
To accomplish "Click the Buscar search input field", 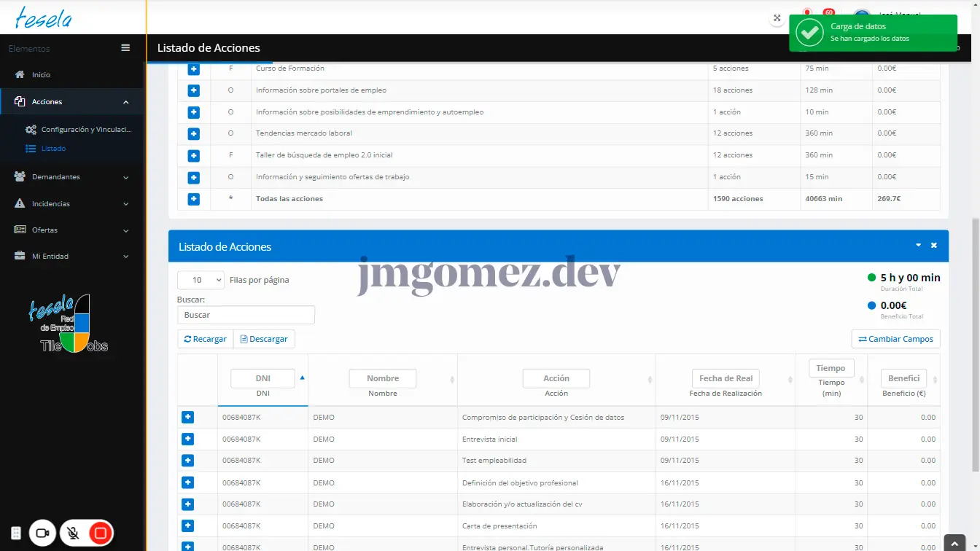I will click(246, 315).
